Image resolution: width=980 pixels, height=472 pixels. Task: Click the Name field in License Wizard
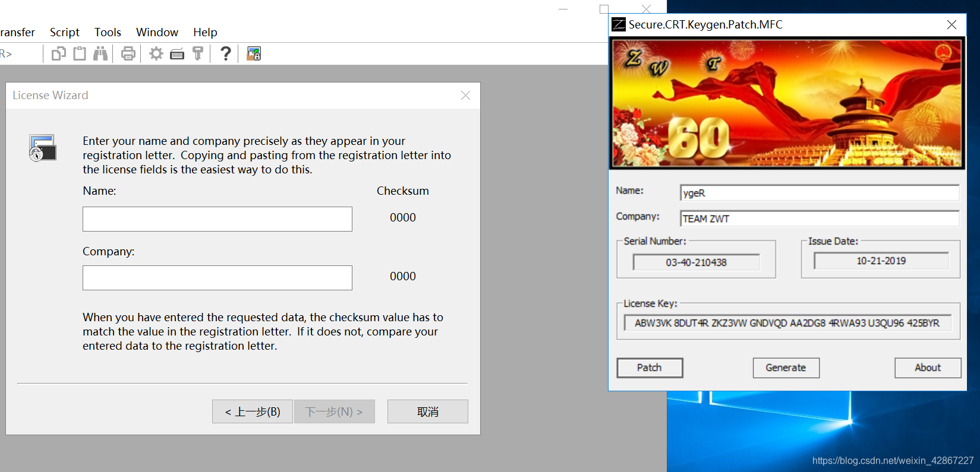coord(218,219)
